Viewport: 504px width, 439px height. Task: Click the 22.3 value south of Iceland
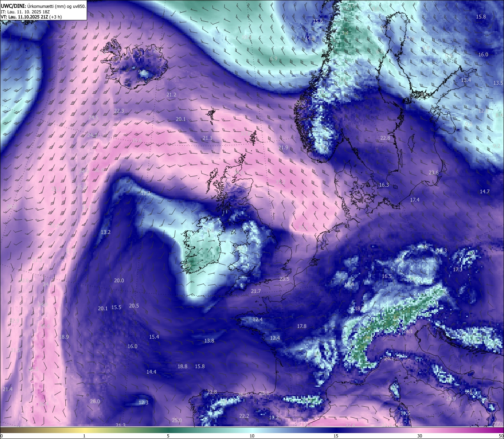[x=119, y=111]
